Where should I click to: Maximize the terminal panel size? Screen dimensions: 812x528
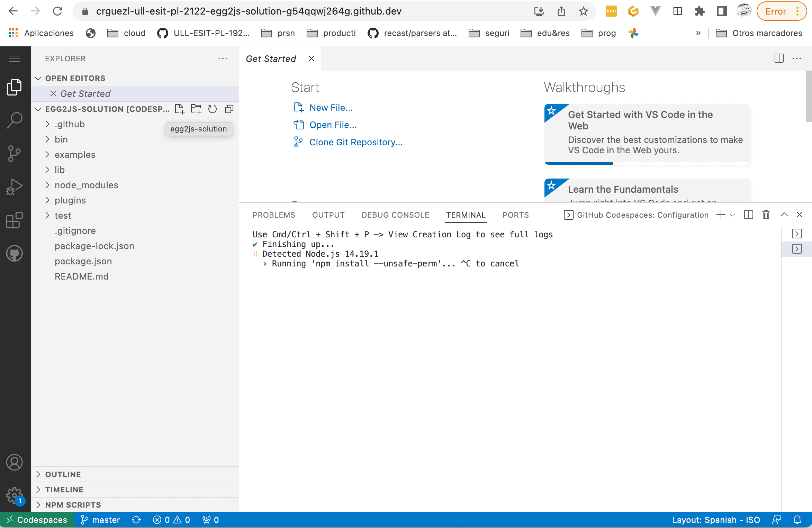click(x=784, y=215)
